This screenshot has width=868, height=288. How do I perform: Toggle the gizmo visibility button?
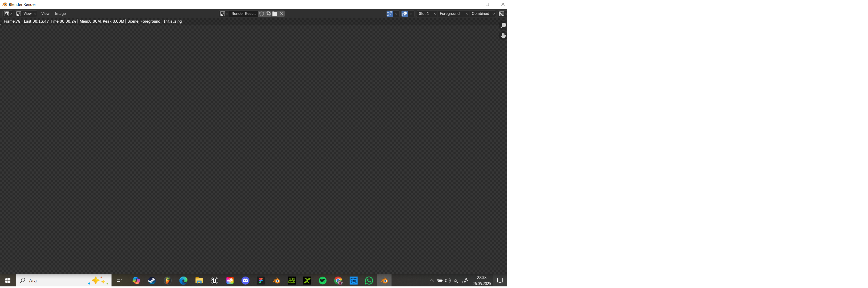pyautogui.click(x=390, y=14)
